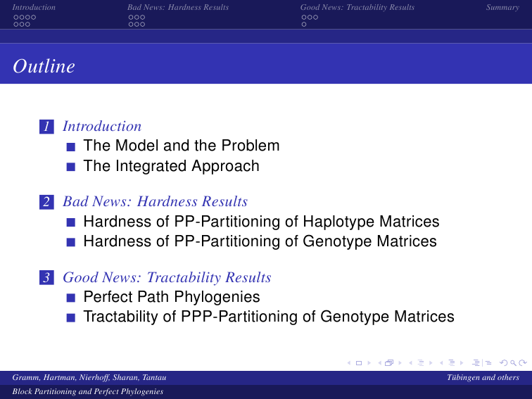
Task: Click the previous subsection arrow icon
Action: click(x=410, y=363)
